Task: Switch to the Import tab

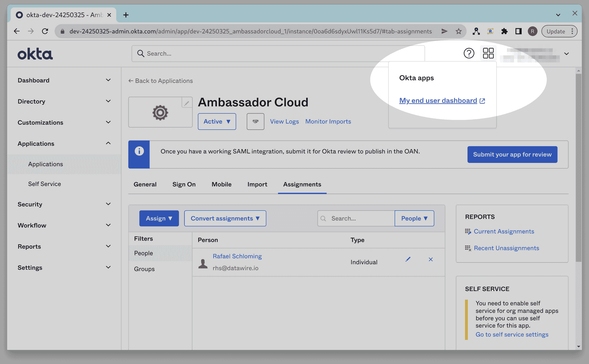Action: [x=257, y=184]
